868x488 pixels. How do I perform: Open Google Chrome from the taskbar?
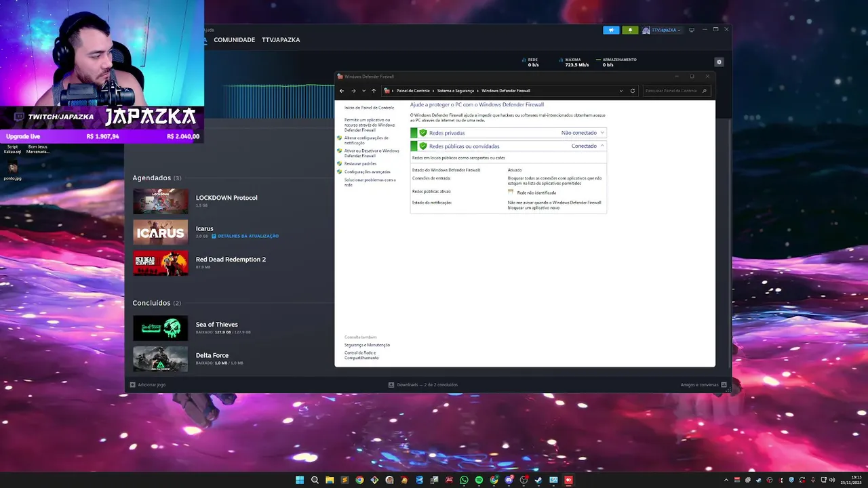click(359, 480)
